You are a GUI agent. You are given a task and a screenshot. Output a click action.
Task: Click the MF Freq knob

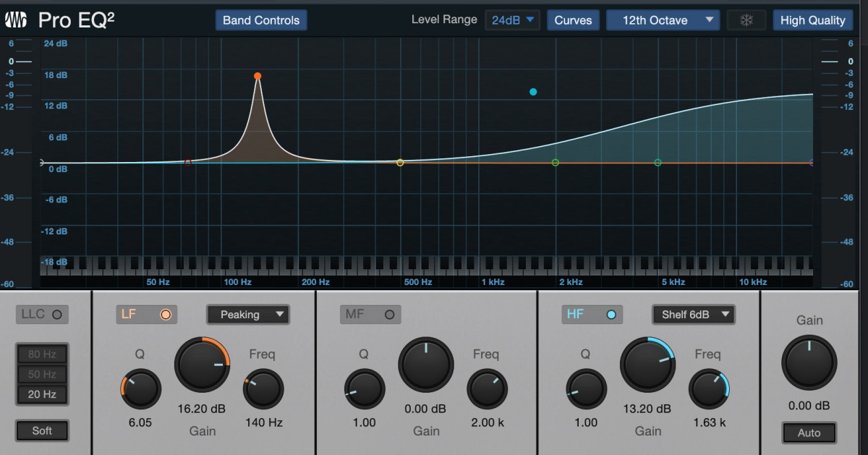[487, 389]
